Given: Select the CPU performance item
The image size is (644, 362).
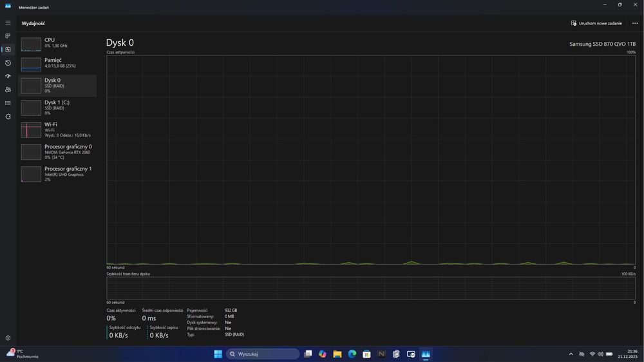Looking at the screenshot, I should point(57,44).
